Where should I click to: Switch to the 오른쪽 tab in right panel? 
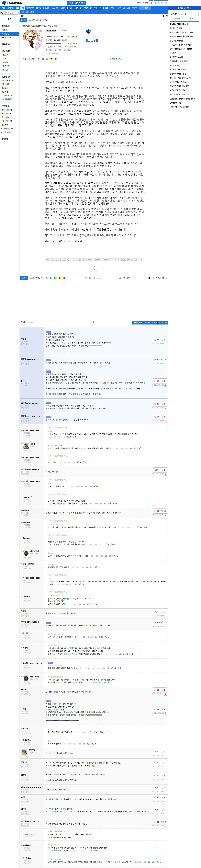pyautogui.click(x=177, y=19)
